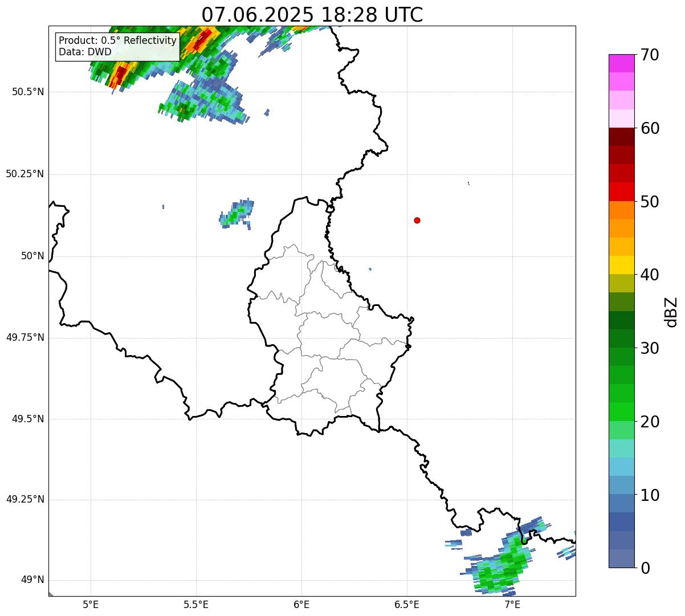Click the 49.25°N latitude label
Image resolution: width=685 pixels, height=616 pixels.
tap(25, 500)
